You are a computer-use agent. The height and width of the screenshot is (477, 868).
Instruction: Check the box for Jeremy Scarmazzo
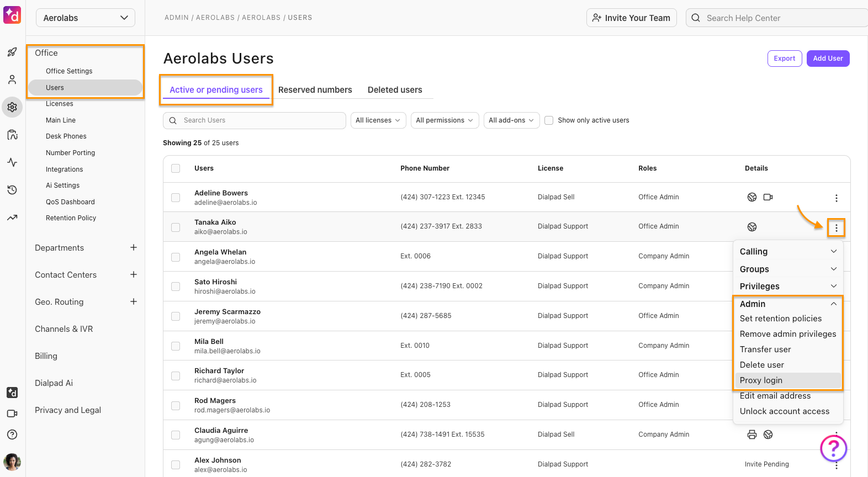(x=176, y=316)
